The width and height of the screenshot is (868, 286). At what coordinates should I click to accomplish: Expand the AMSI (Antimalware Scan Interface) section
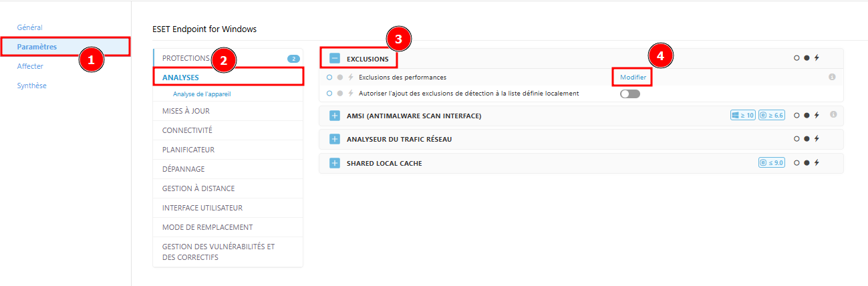click(x=335, y=116)
